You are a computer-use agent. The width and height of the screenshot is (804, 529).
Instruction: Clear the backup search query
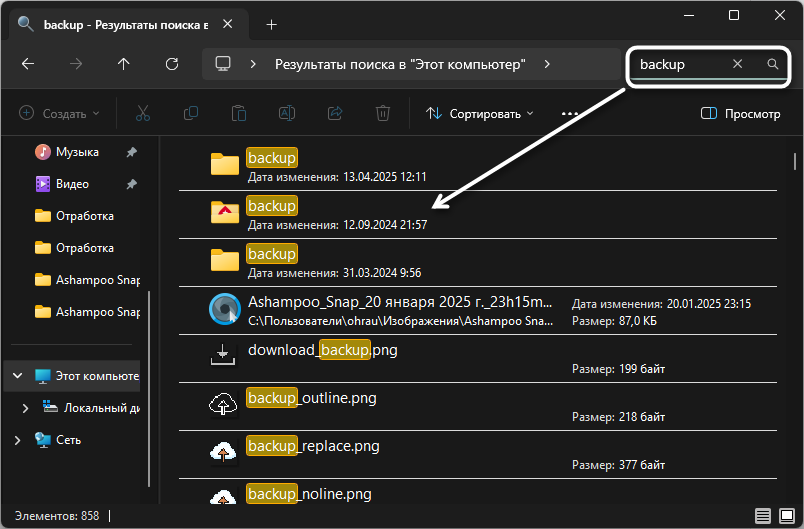pyautogui.click(x=737, y=64)
